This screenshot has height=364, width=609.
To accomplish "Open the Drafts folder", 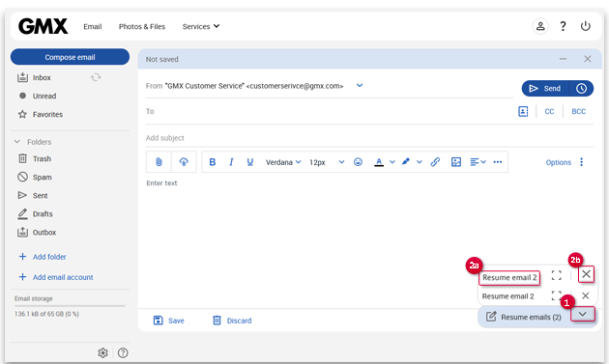I will (x=43, y=213).
